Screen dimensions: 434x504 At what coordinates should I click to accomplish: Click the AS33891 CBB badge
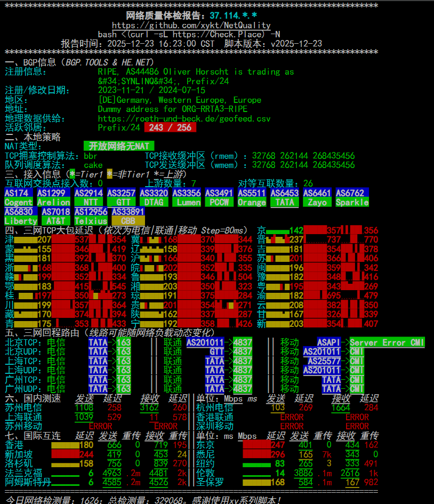[128, 216]
